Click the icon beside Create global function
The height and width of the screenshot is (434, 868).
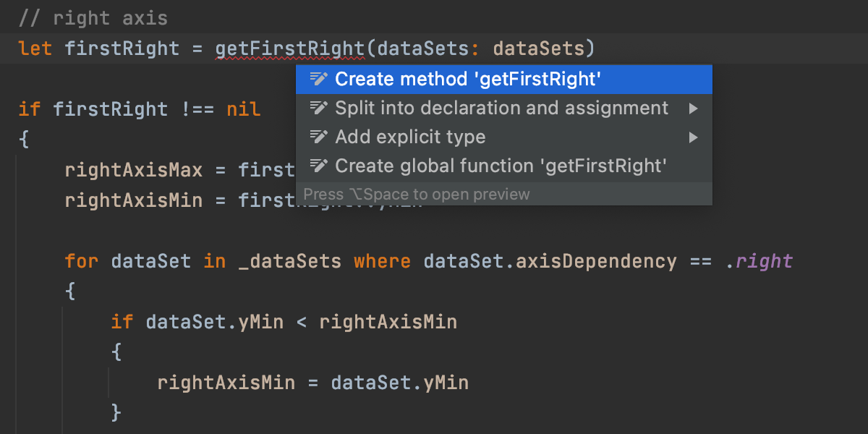(318, 166)
